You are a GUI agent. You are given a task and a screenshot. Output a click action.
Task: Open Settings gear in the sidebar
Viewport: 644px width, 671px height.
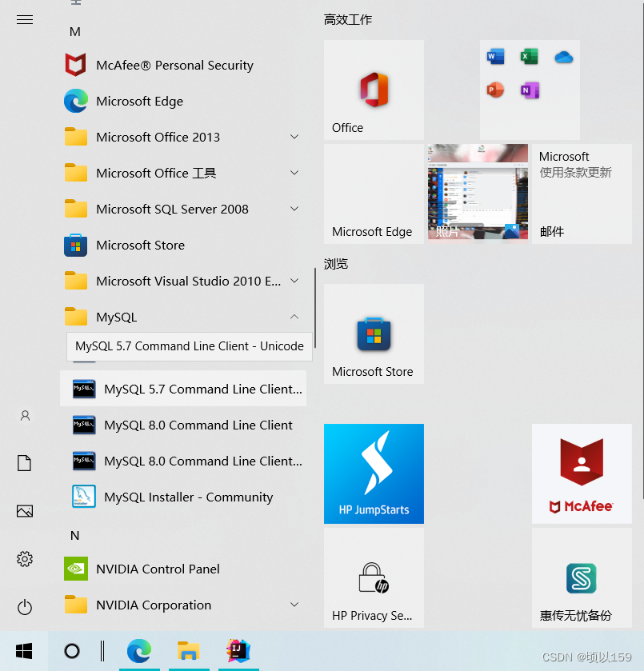tap(25, 559)
